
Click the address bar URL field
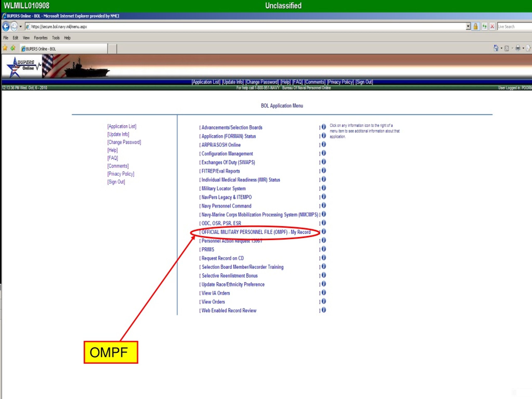[245, 27]
